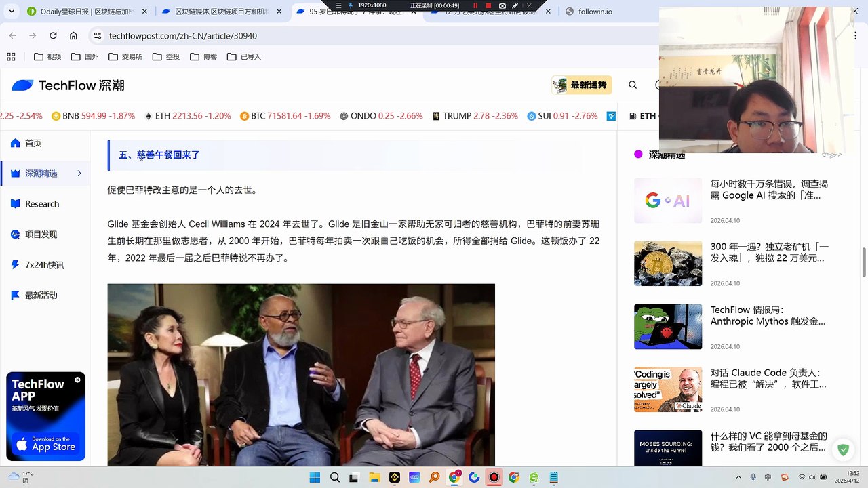Click the ONDO price ticker
This screenshot has width=868, height=488.
pos(381,116)
